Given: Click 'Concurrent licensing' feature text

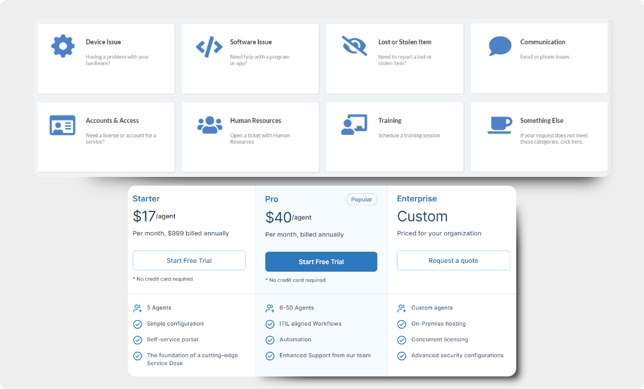Looking at the screenshot, I should coord(439,339).
